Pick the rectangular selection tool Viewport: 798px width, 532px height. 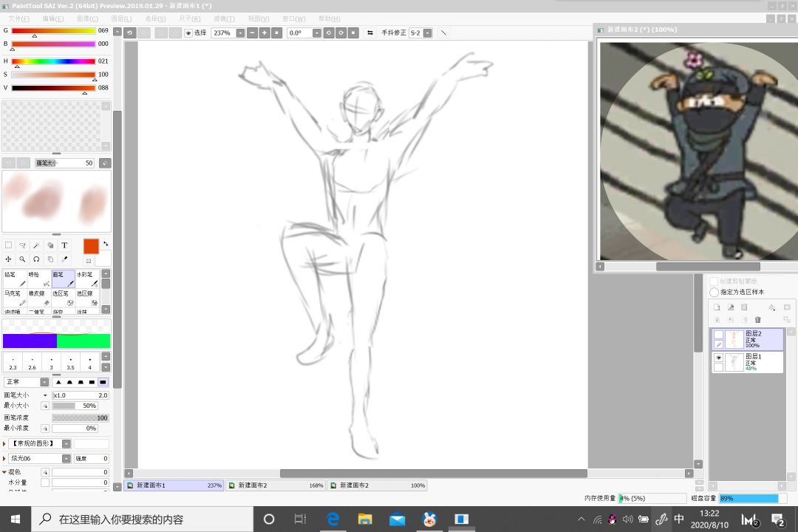[x=8, y=245]
